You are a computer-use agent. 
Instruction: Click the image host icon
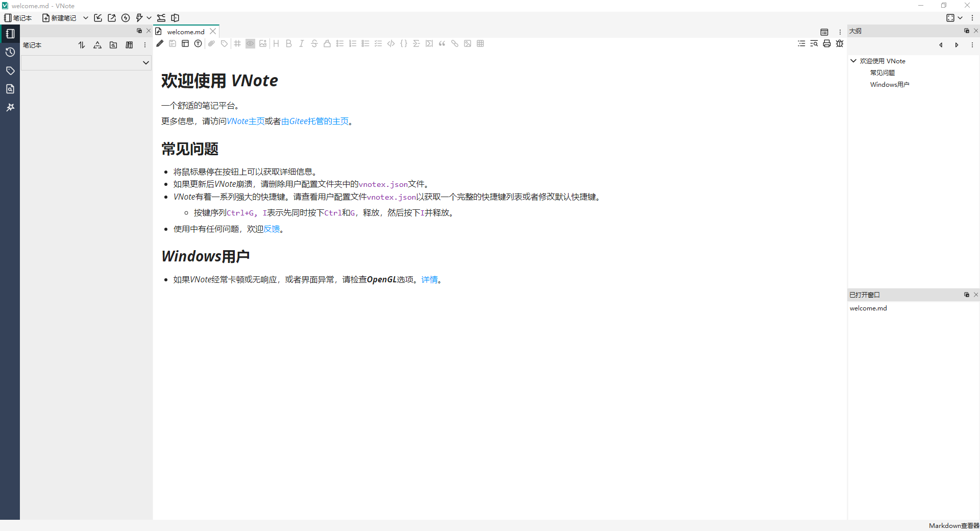(263, 44)
